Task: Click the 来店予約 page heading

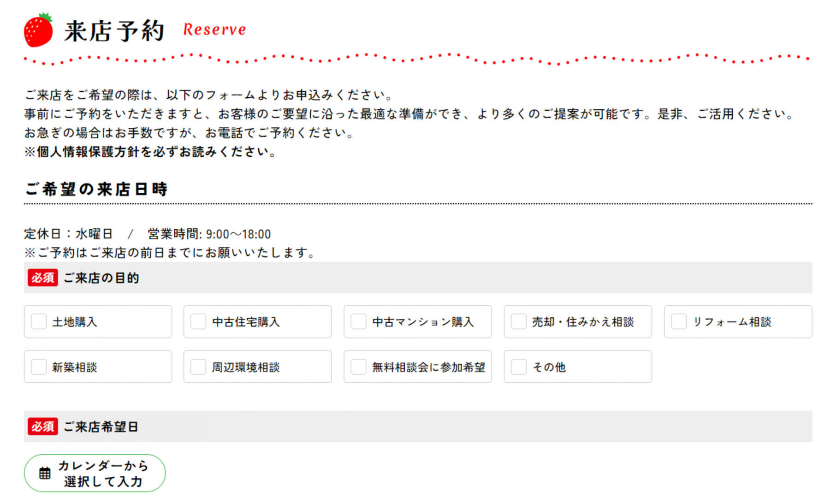Action: [x=114, y=31]
